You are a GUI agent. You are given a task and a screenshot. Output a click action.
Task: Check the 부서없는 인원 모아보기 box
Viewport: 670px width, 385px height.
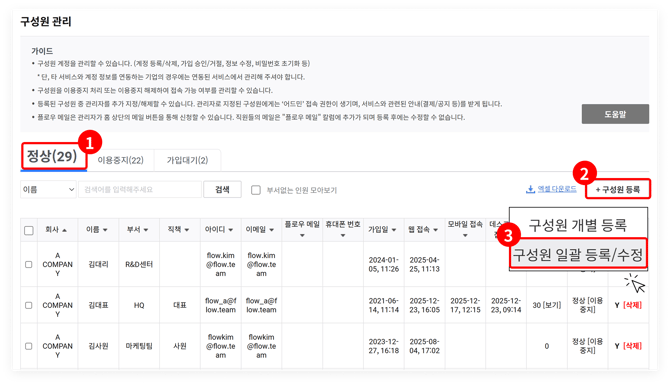coord(256,190)
